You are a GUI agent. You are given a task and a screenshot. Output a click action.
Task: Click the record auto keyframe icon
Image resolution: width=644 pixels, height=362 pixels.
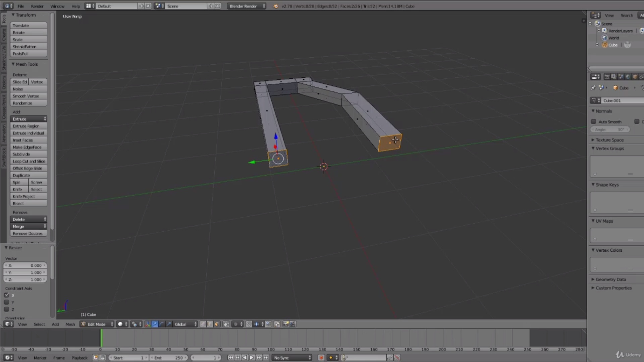(x=321, y=358)
